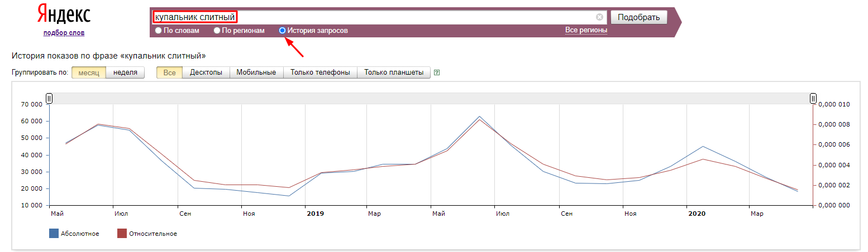Show Только планшеты statistics
The image size is (868, 252).
tap(393, 72)
